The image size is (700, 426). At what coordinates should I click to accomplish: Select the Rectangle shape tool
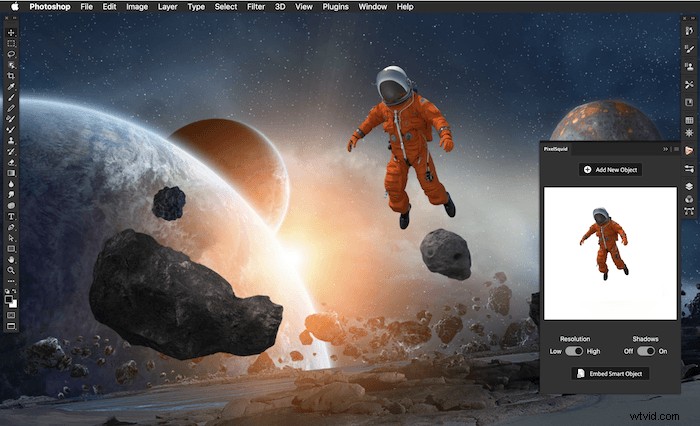[11, 249]
